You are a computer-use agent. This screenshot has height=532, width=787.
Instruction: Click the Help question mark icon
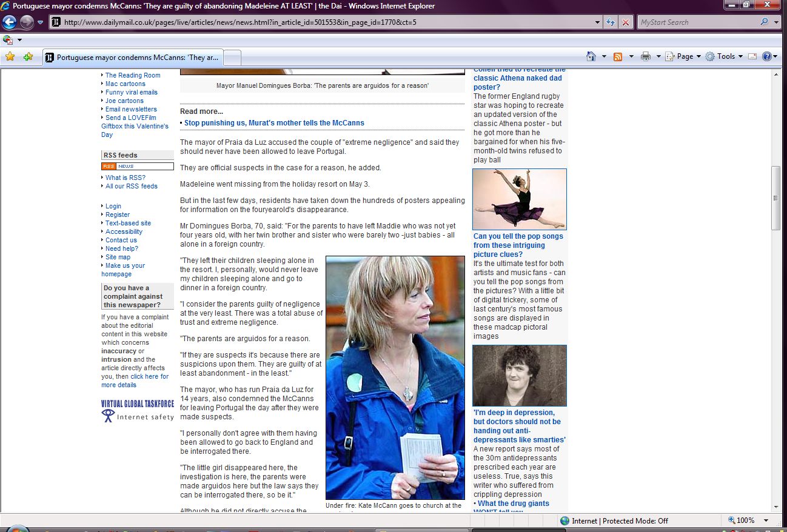pyautogui.click(x=766, y=56)
